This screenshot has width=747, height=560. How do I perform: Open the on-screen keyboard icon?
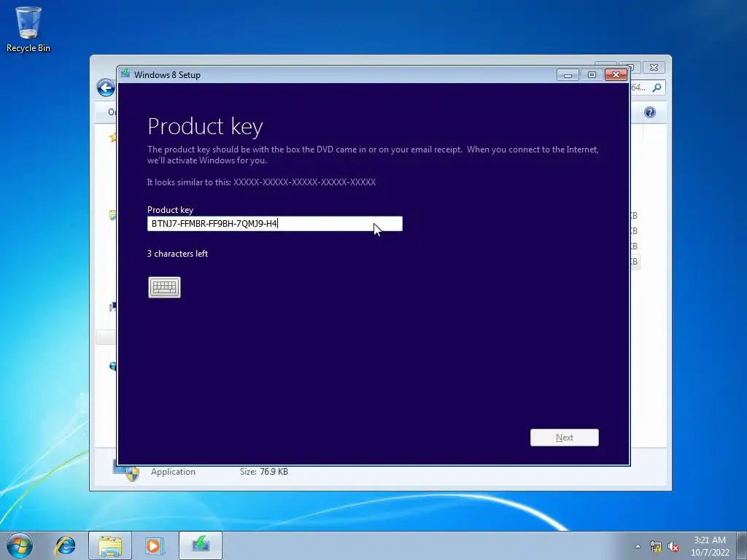[164, 287]
